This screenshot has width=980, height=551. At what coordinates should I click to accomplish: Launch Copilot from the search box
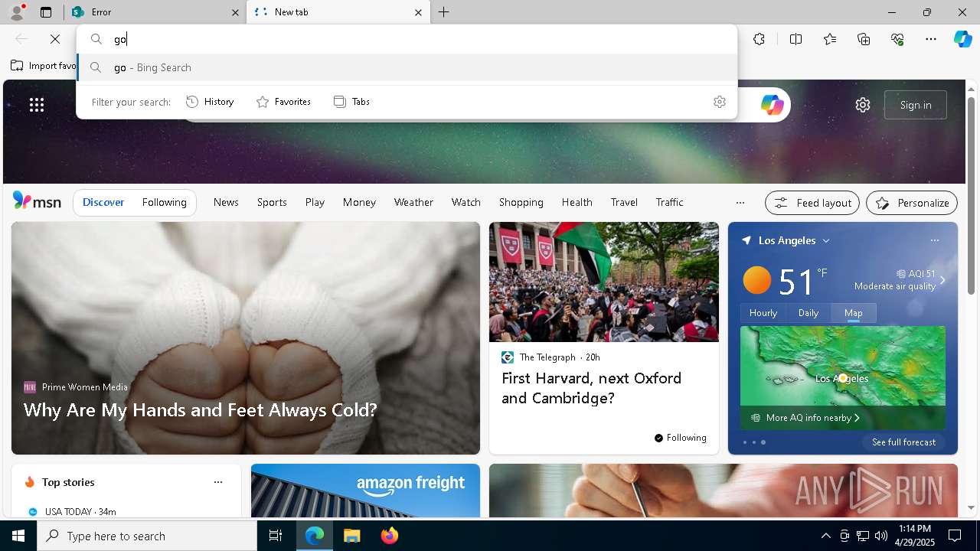(x=772, y=105)
